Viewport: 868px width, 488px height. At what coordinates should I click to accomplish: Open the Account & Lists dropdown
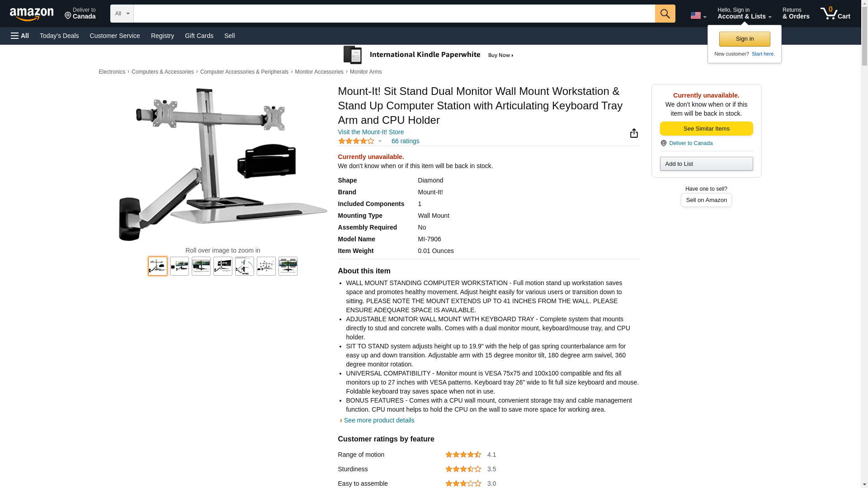pos(744,14)
